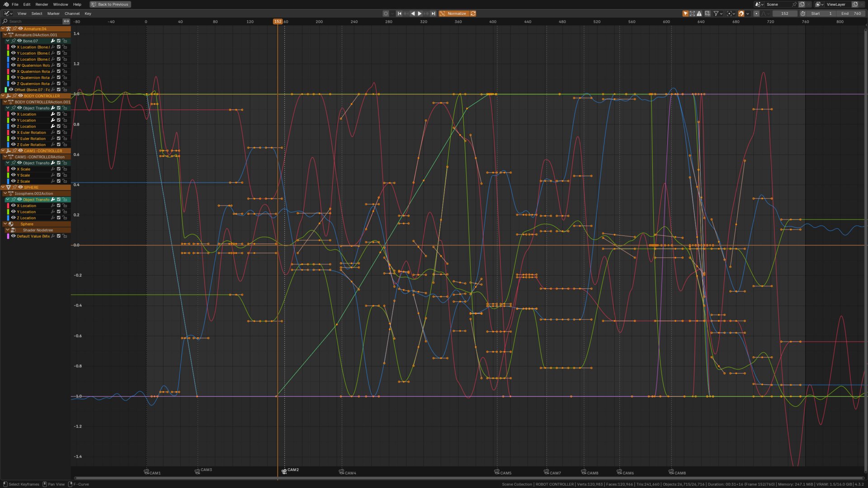The width and height of the screenshot is (868, 488).
Task: Toggle proportional editing icon
Action: 756,14
